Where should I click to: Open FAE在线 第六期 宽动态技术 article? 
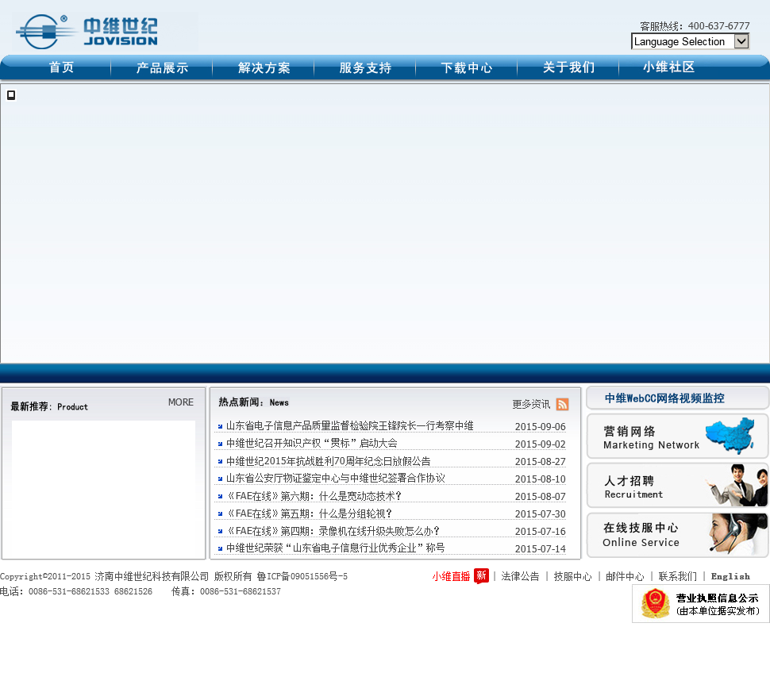coord(314,496)
